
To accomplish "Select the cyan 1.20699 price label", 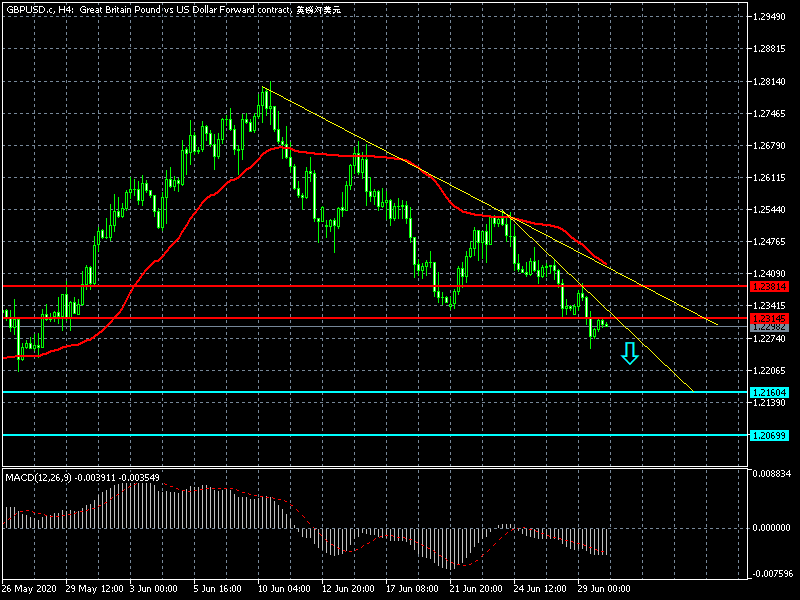I will pyautogui.click(x=768, y=435).
